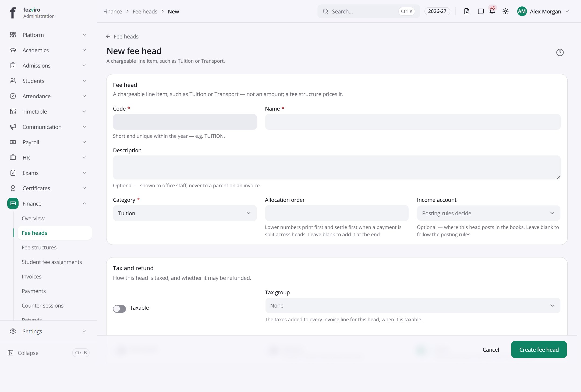Viewport: 581px width, 392px height.
Task: Expand the Exams menu chevron
Action: point(84,173)
